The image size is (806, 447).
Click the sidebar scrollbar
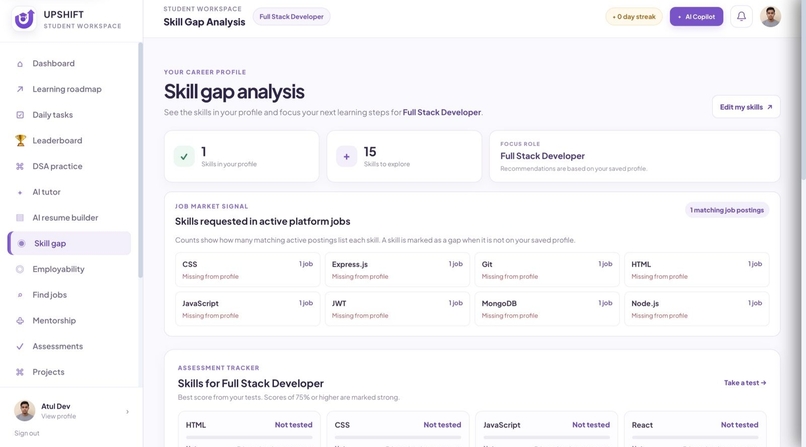pos(140,160)
